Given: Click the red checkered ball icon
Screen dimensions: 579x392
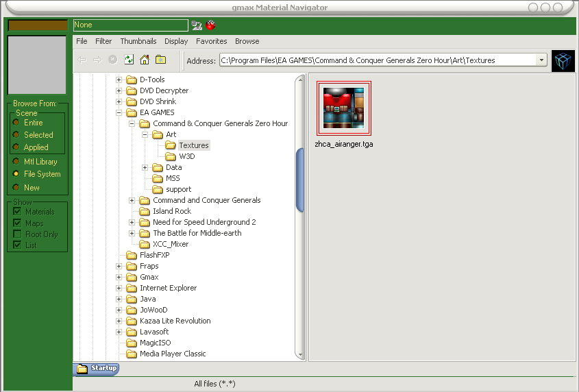Looking at the screenshot, I should pos(210,25).
